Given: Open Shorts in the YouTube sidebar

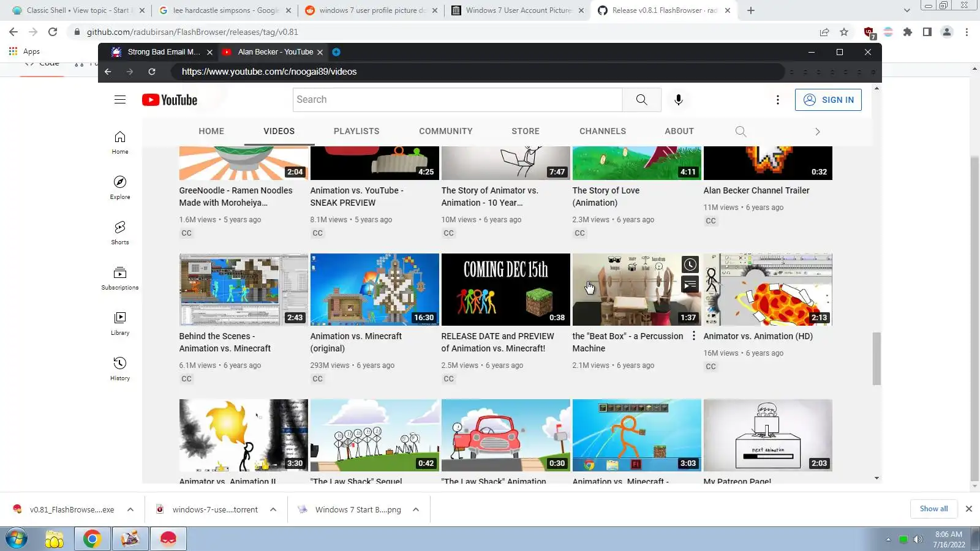Looking at the screenshot, I should (120, 233).
